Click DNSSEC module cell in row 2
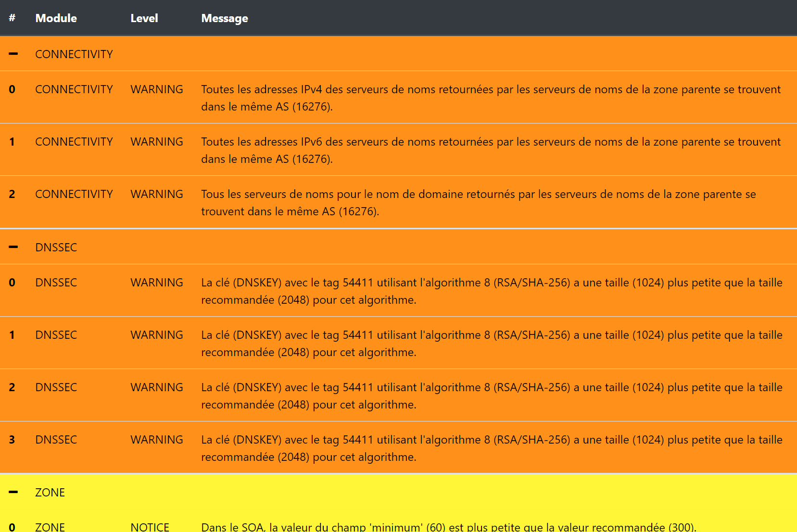 [x=56, y=387]
